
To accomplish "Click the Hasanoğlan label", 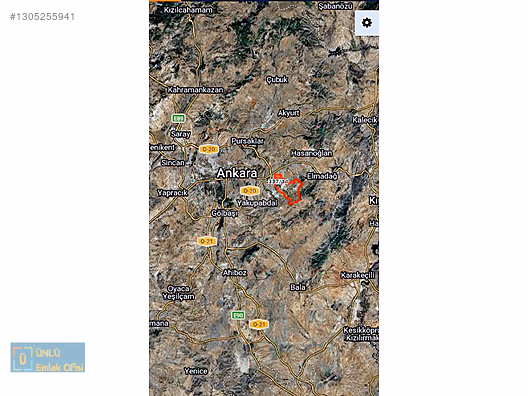I will (x=311, y=153).
